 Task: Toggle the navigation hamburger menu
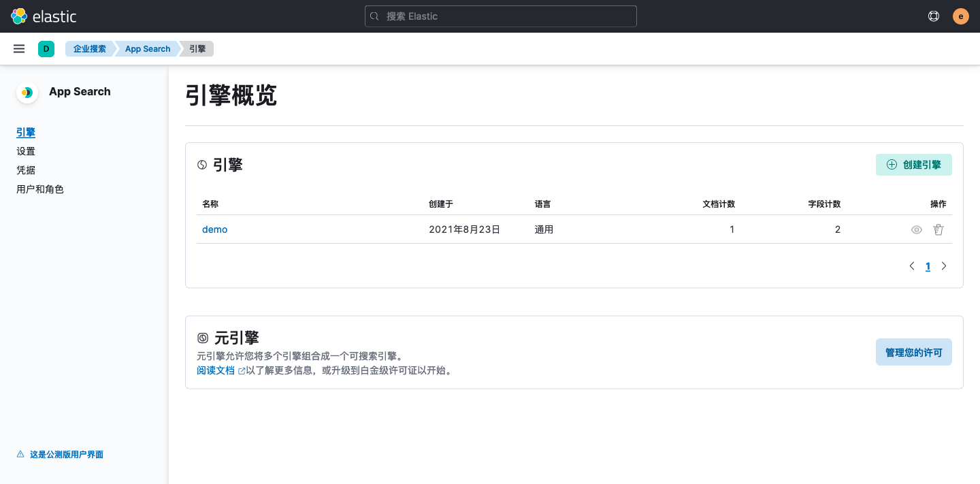(x=19, y=48)
